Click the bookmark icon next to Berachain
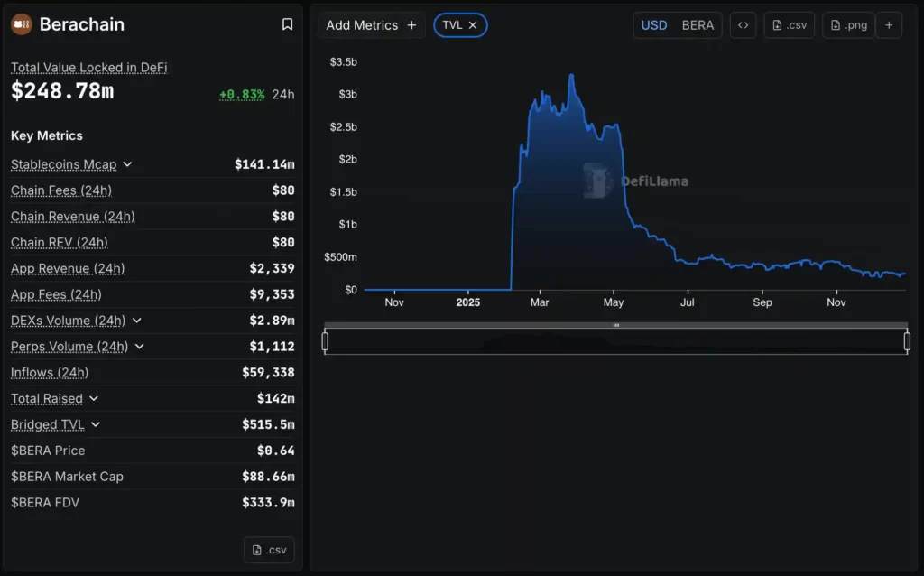 click(287, 24)
